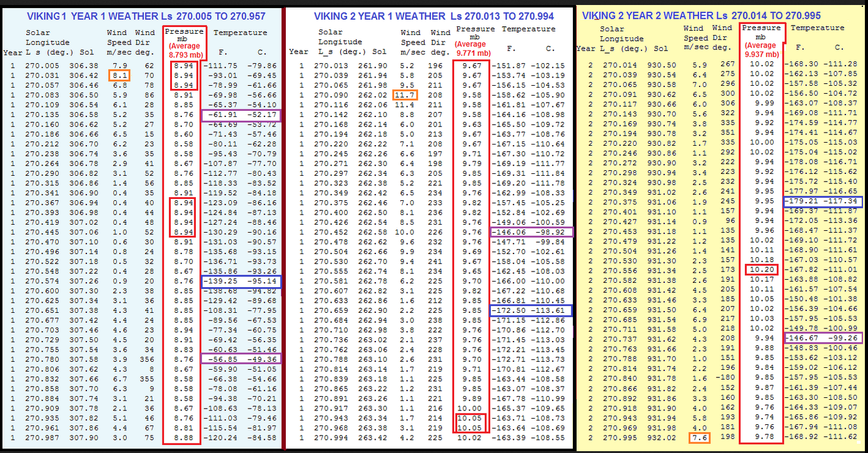
Task: Click the temperature cell -49.36 C
Action: tap(263, 359)
